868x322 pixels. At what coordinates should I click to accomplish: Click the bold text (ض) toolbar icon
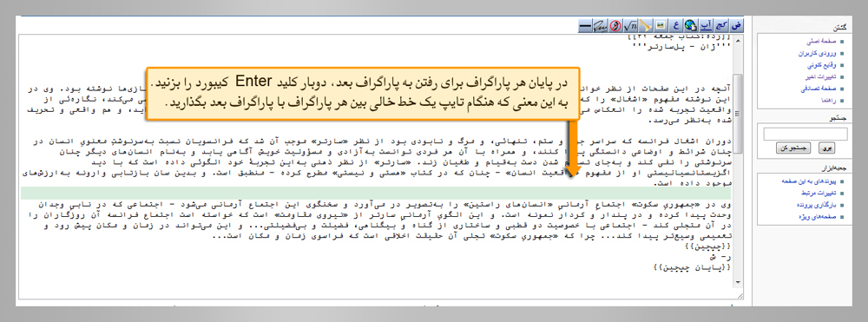[736, 25]
